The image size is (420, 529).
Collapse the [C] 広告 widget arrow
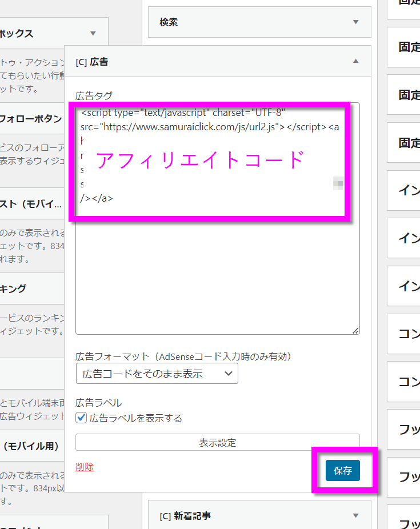tap(355, 61)
